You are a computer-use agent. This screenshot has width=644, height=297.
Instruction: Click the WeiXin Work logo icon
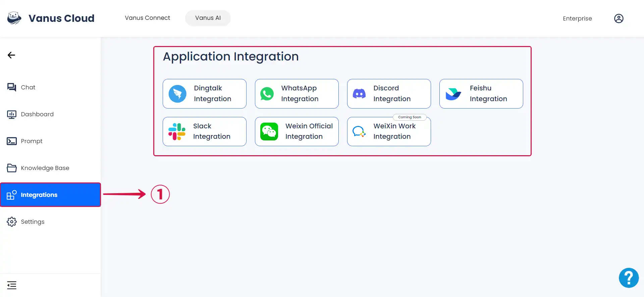359,131
